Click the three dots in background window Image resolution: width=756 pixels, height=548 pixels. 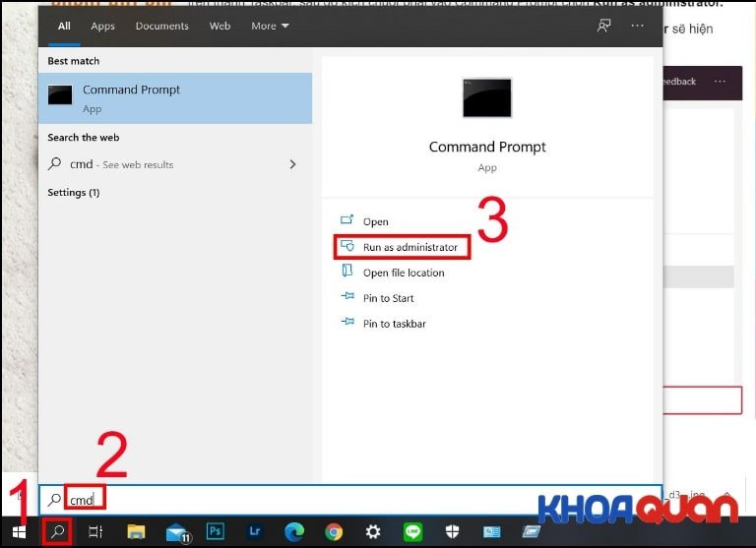[x=720, y=82]
